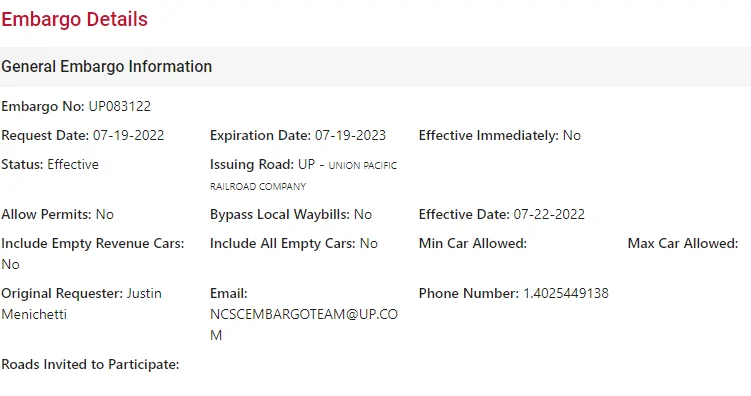This screenshot has width=751, height=396.
Task: Click the Bypass Local Waybills value
Action: tap(363, 215)
